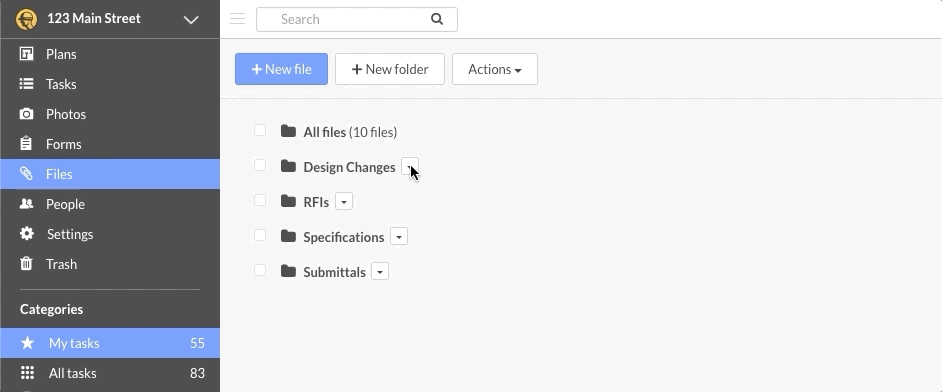This screenshot has height=392, width=942.
Task: Click the RFIs folder icon
Action: pyautogui.click(x=288, y=201)
